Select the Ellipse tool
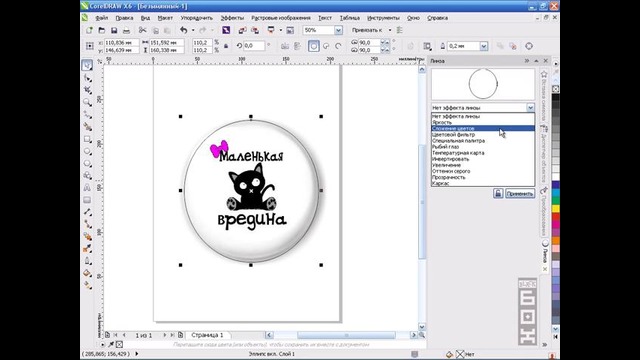This screenshot has height=360, width=640. tap(87, 151)
